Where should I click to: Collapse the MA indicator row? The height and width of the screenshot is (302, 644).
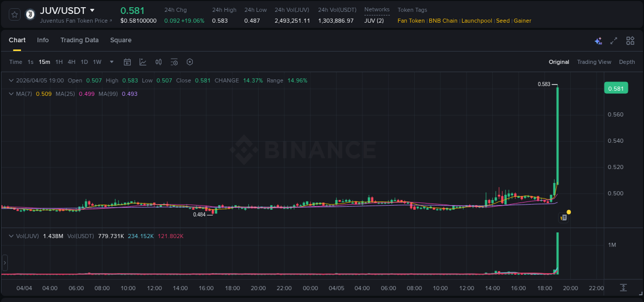click(x=11, y=94)
